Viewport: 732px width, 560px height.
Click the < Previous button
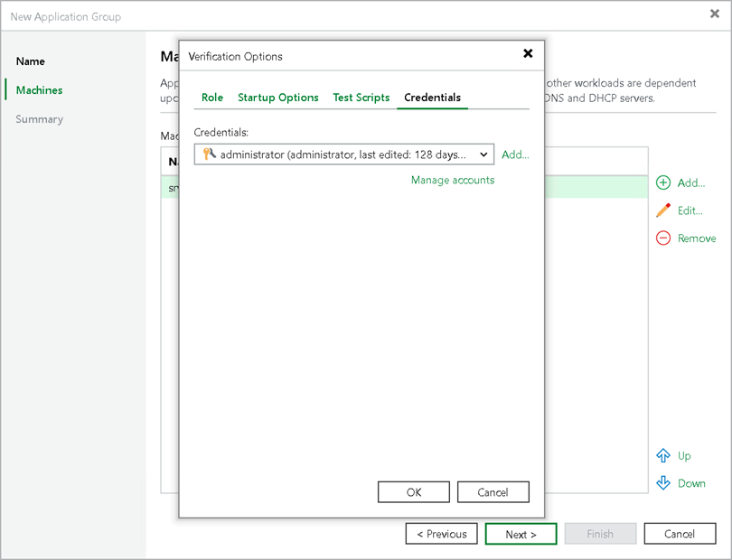click(x=442, y=534)
